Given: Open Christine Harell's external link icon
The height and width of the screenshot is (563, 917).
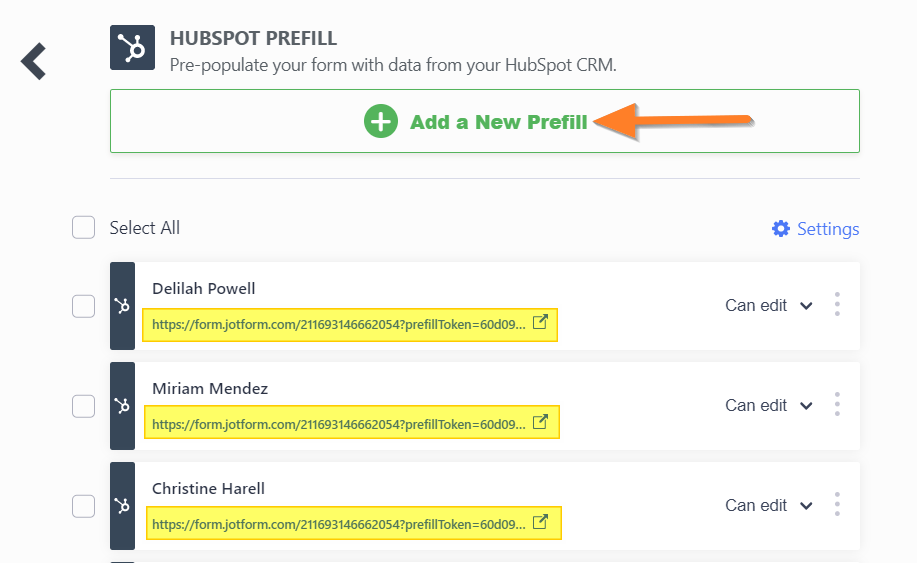Looking at the screenshot, I should 540,522.
